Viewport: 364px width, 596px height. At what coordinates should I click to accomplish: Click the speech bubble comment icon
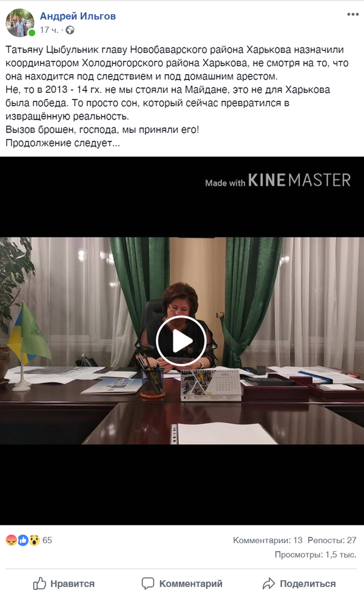[148, 583]
